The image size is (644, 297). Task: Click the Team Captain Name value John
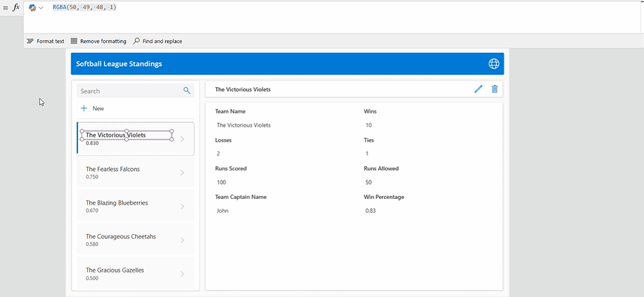click(223, 211)
